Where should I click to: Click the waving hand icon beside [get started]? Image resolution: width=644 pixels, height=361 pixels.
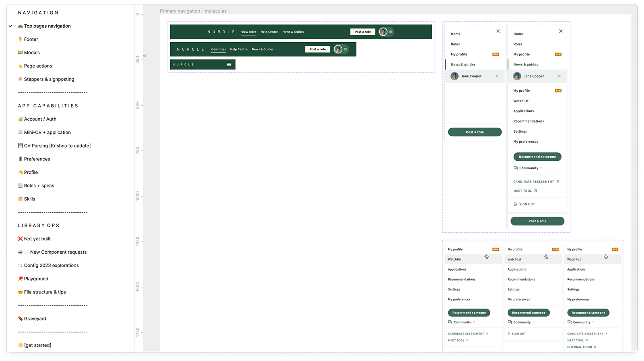pos(20,345)
